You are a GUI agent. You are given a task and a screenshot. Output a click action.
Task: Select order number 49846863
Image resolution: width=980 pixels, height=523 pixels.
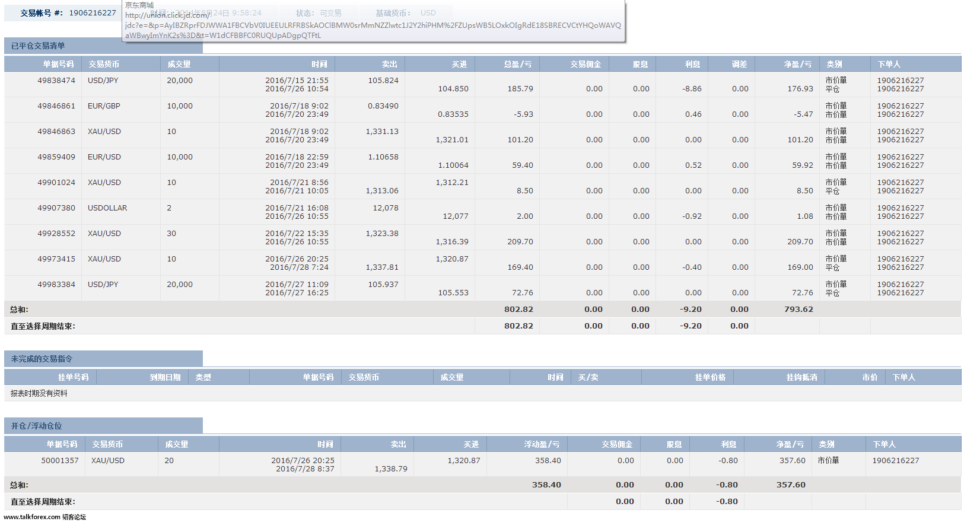click(x=56, y=132)
